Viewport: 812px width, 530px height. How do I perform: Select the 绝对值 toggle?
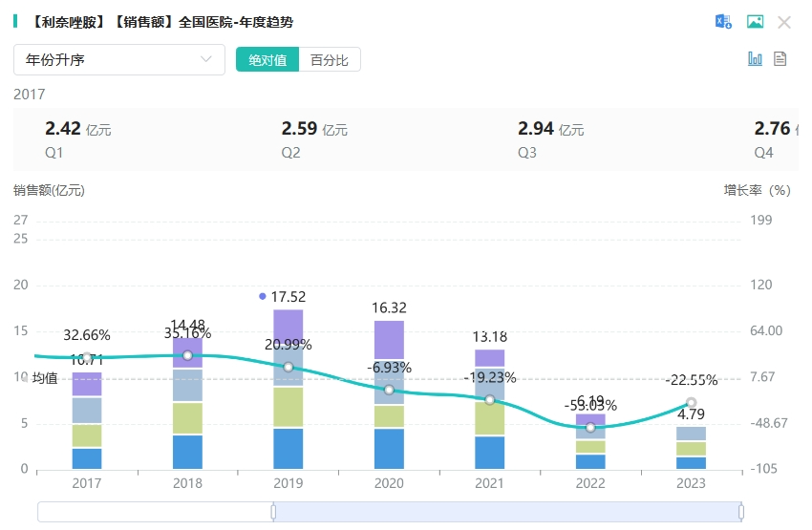coord(267,59)
